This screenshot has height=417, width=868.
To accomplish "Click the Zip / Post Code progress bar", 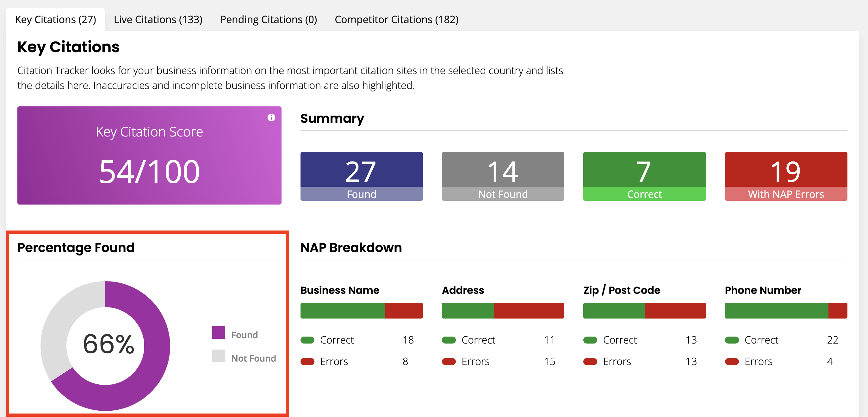I will [644, 310].
